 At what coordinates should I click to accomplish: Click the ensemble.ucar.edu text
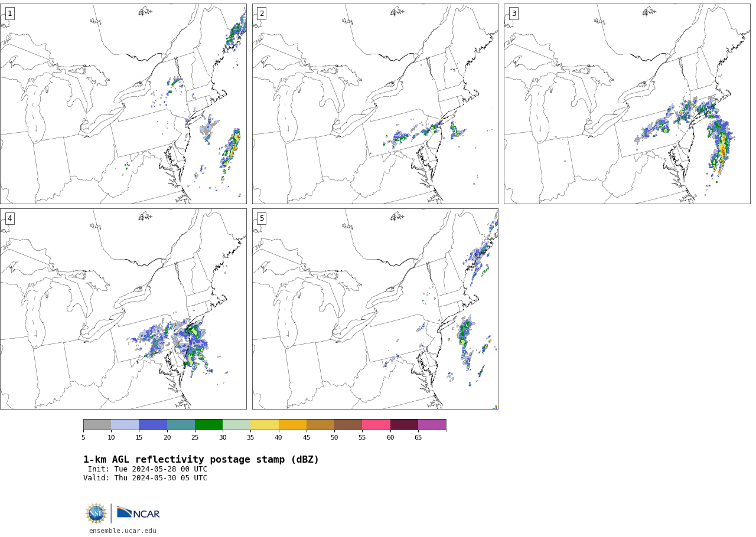tap(123, 531)
